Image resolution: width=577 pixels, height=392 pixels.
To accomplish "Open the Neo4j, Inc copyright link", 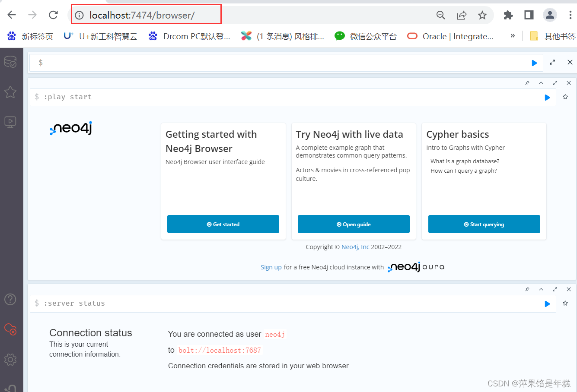I will [x=355, y=247].
